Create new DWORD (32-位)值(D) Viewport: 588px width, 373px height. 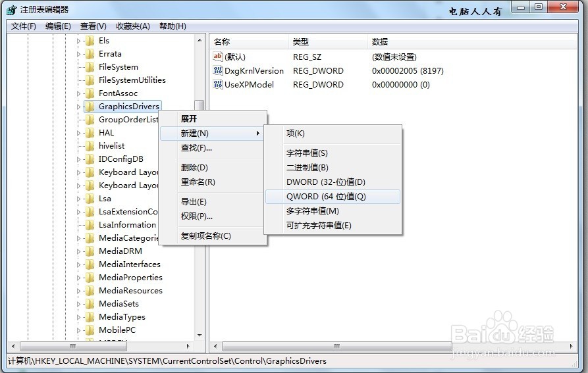coord(333,182)
